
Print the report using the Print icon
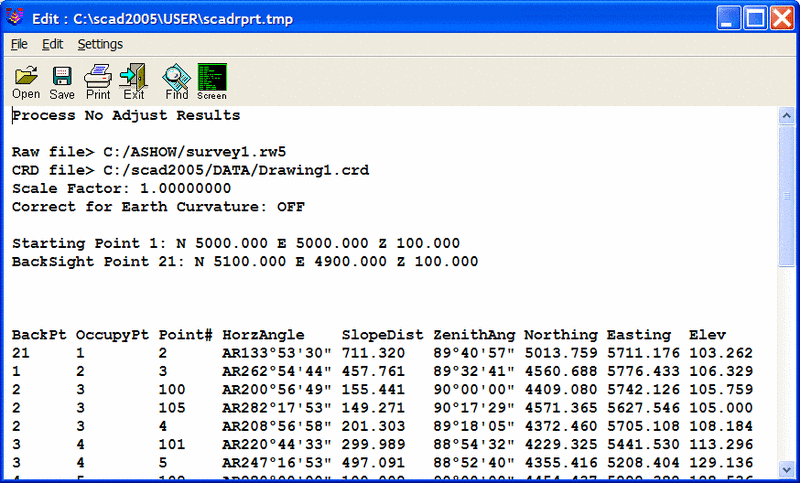click(x=98, y=80)
